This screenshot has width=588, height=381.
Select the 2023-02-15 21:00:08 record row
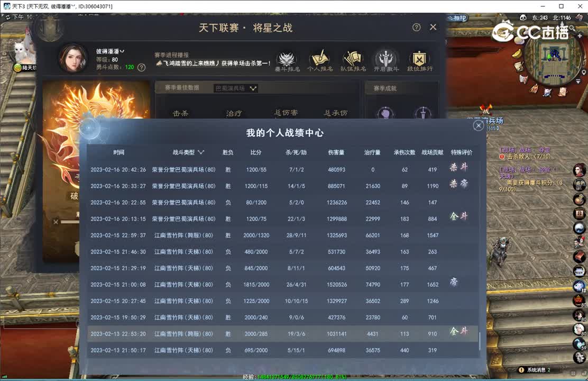(x=283, y=285)
